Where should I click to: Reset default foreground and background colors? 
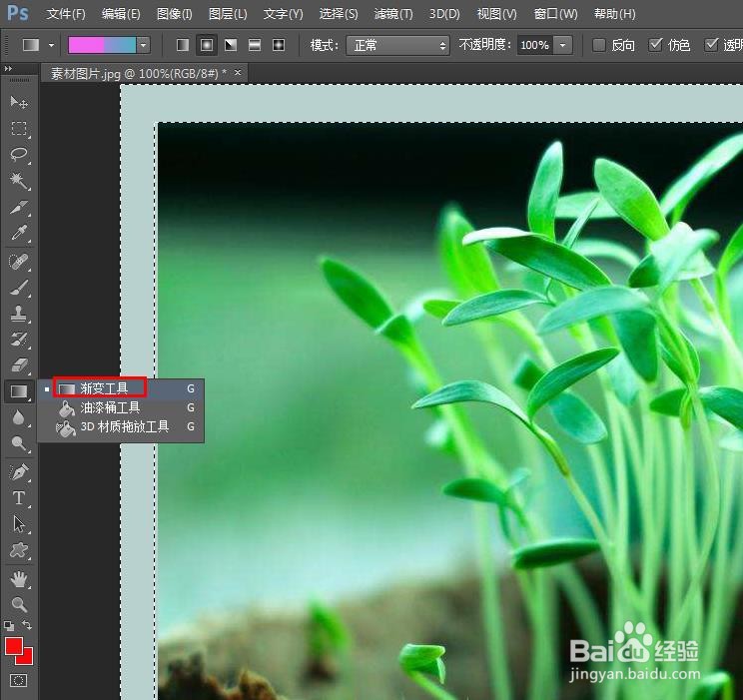click(9, 625)
